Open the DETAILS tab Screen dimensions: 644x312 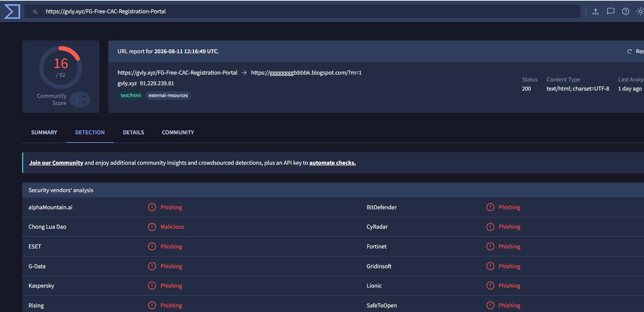(x=133, y=132)
